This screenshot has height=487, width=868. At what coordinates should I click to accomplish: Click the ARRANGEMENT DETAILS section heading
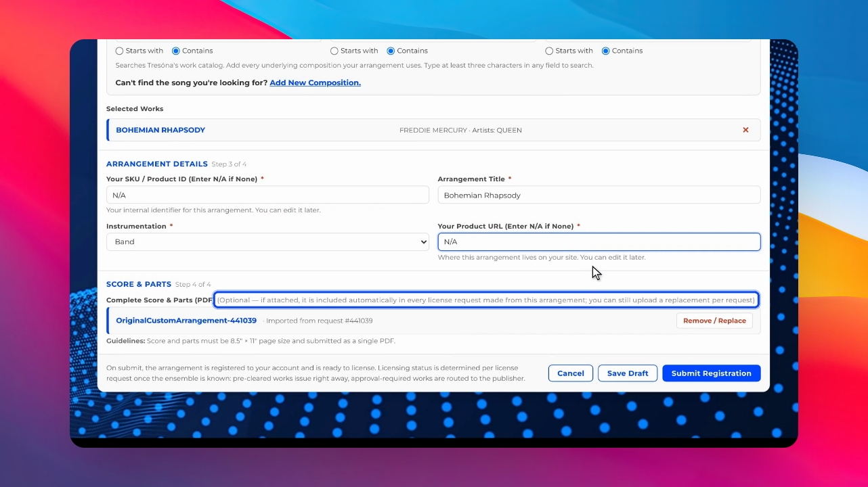point(157,164)
